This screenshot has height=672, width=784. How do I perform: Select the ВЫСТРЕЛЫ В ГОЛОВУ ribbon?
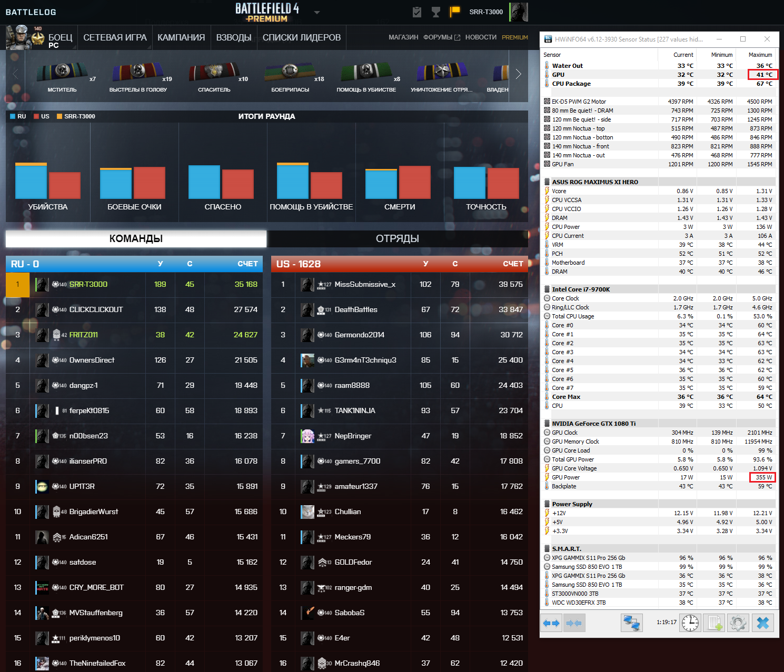point(138,77)
